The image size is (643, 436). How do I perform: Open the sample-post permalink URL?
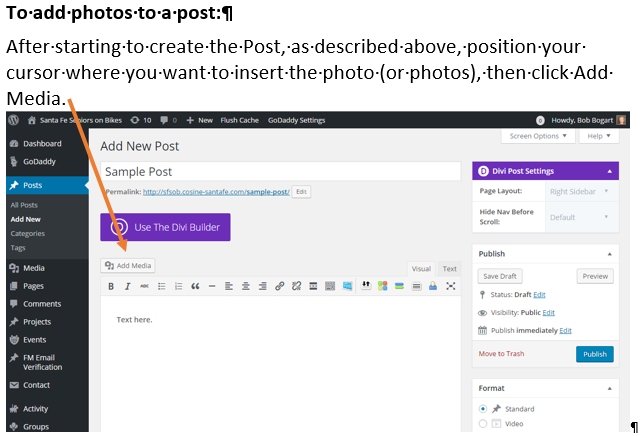click(216, 192)
